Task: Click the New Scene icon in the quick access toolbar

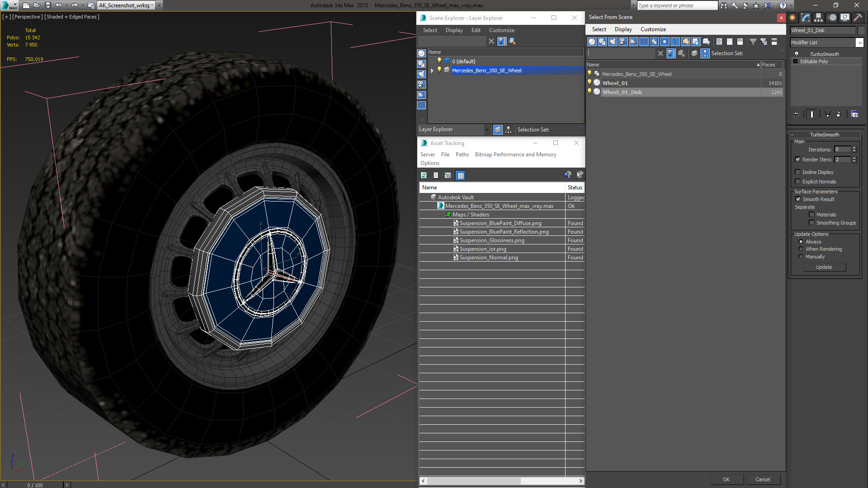Action: pos(26,5)
